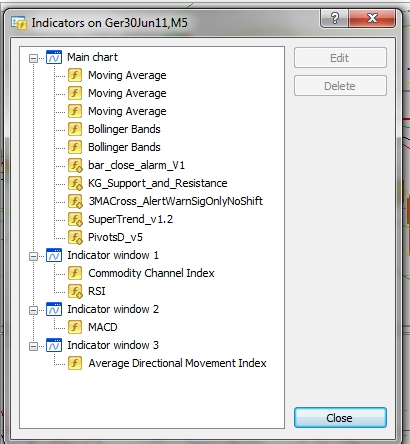Viewport: 410px width, 444px height.
Task: Click the Main chart window icon
Action: click(x=54, y=57)
